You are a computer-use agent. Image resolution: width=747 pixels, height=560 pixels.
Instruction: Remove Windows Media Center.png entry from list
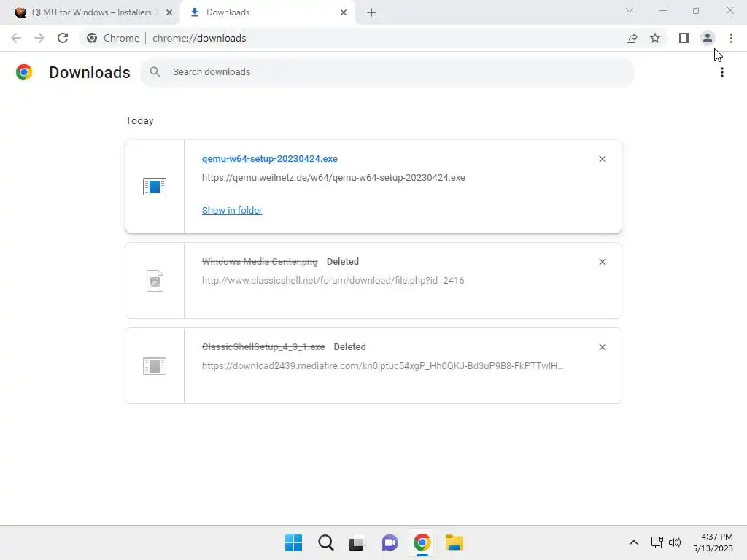602,262
